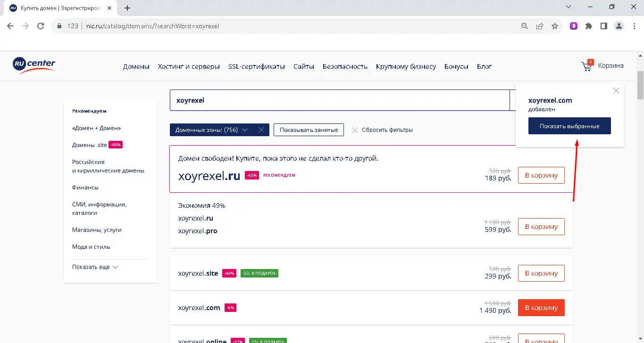Select the Магазины, услуги category

[97, 230]
